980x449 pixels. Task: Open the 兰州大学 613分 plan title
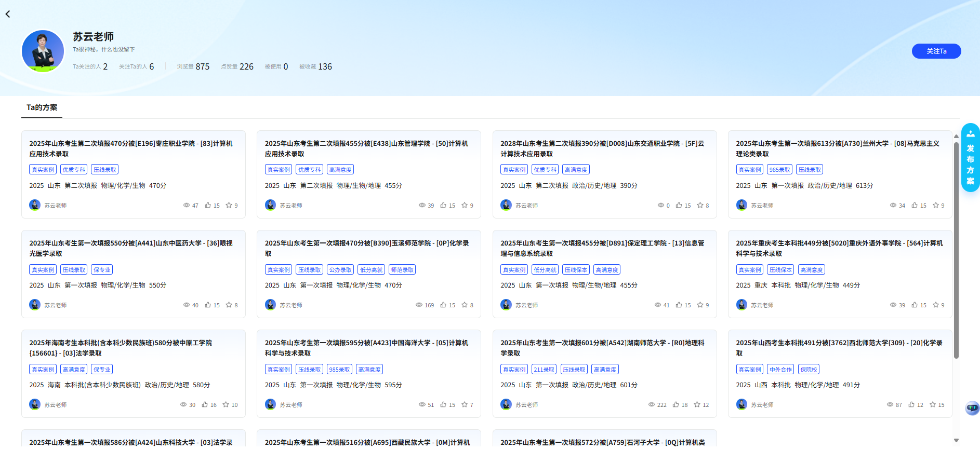pyautogui.click(x=838, y=148)
